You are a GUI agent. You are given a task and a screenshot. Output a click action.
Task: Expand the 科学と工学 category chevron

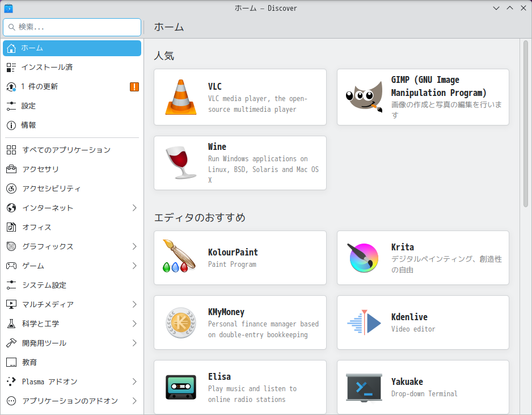pos(134,324)
